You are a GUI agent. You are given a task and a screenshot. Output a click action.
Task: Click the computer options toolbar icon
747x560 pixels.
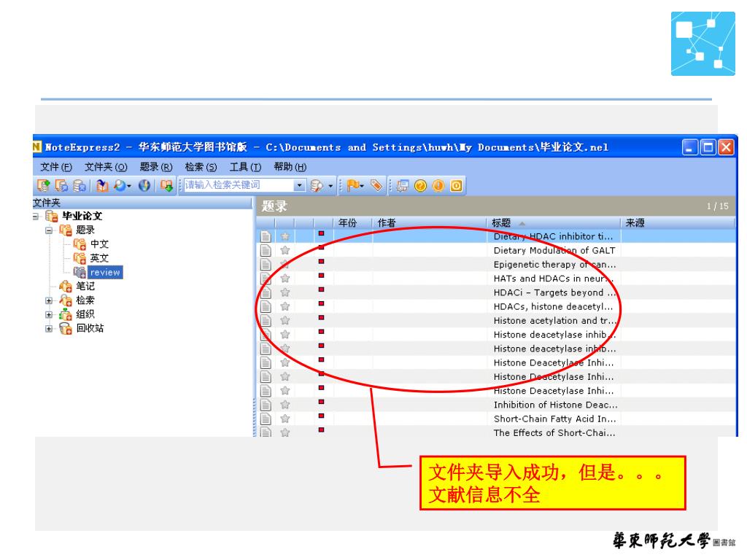tap(403, 185)
